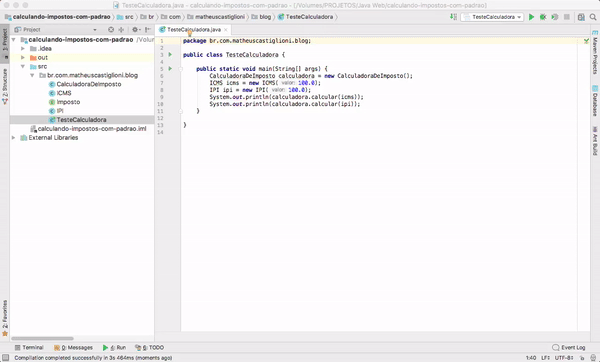This screenshot has height=362, width=600.
Task: Expand the .idea folder
Action: tap(23, 49)
